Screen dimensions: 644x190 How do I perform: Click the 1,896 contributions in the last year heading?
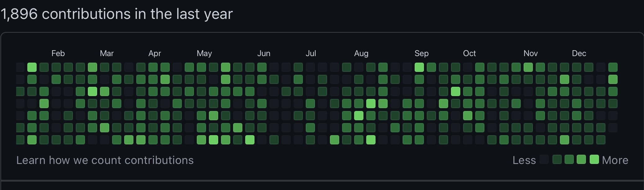click(x=117, y=14)
